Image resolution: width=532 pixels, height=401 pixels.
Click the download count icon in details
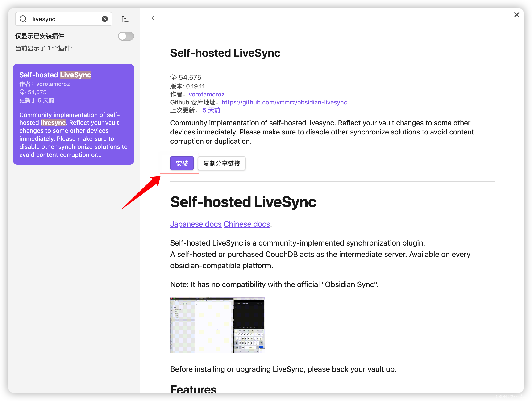pos(173,77)
